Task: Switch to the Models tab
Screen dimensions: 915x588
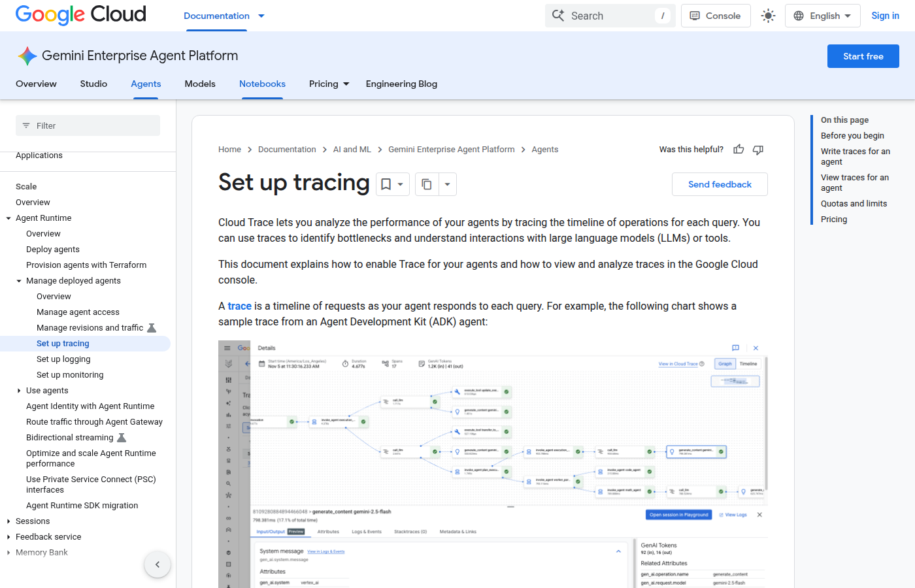Action: pos(200,84)
